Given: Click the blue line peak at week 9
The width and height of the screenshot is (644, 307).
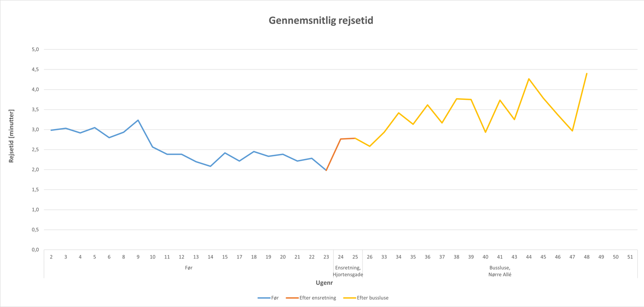Looking at the screenshot, I should coord(138,120).
